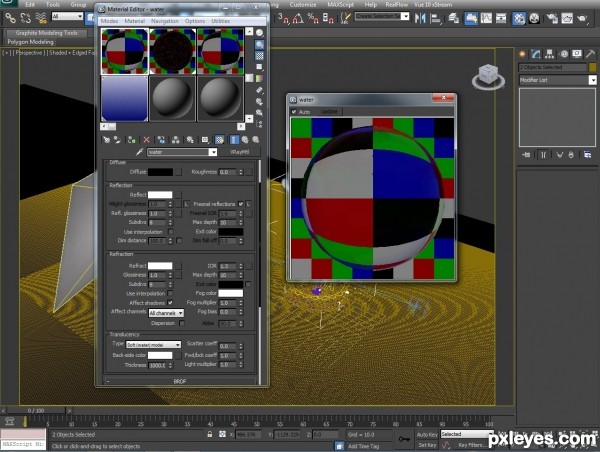
Task: Click the Mirror tool icon
Action: [x=420, y=18]
